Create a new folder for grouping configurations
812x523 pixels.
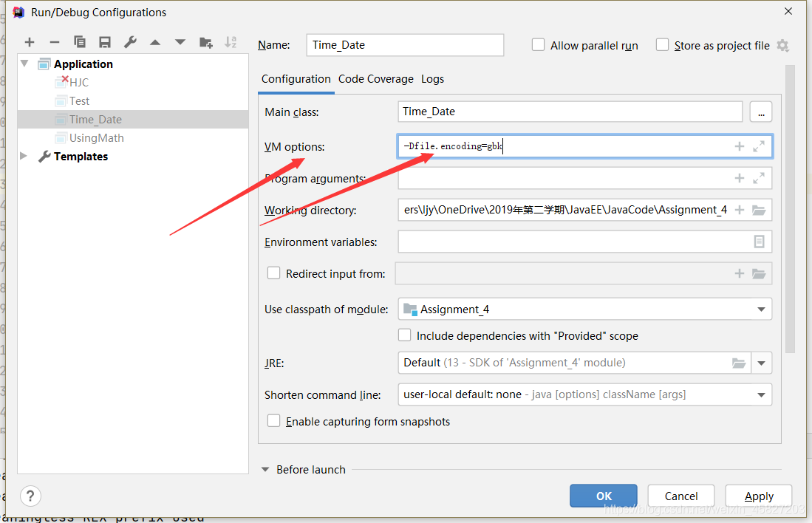[x=205, y=42]
